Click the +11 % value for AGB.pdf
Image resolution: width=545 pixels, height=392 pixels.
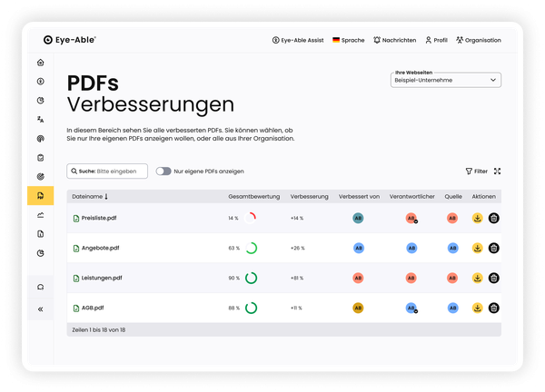[x=296, y=308]
